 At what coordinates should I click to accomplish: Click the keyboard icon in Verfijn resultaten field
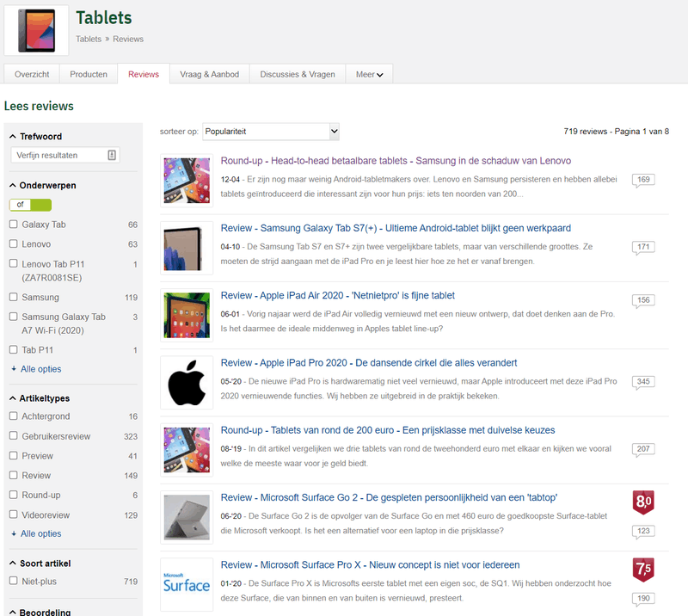coord(112,155)
